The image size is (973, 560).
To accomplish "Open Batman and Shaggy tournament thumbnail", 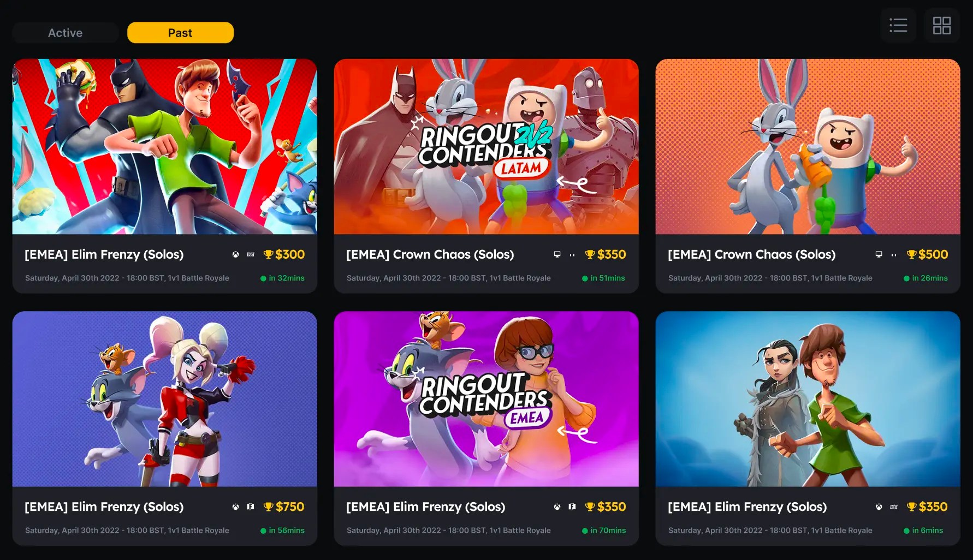I will pyautogui.click(x=164, y=146).
